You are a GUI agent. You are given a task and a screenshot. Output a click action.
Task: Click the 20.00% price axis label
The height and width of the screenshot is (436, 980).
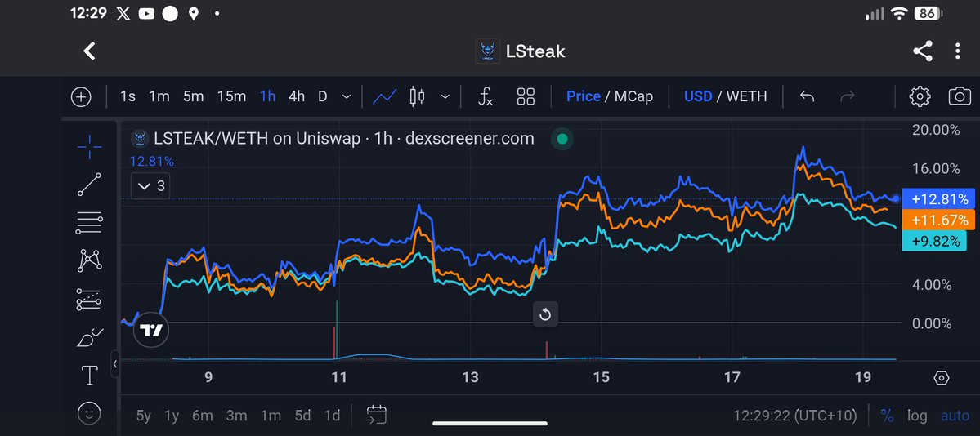pos(935,130)
